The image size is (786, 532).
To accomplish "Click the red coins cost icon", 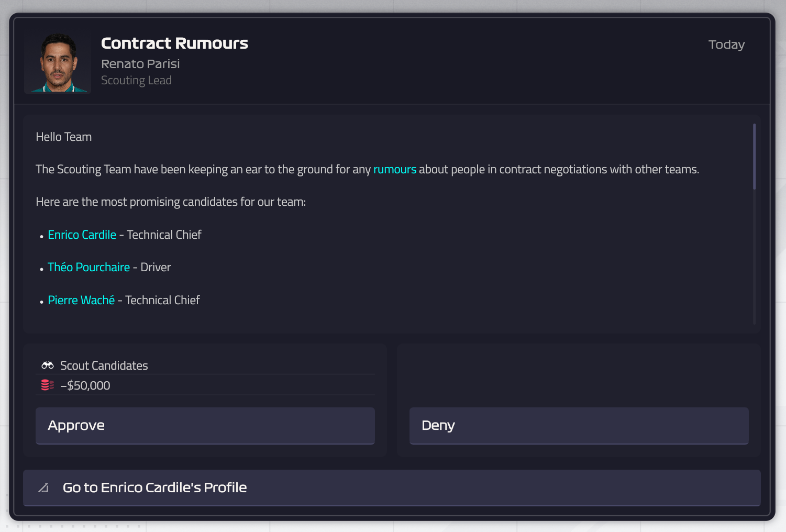I will pyautogui.click(x=48, y=385).
